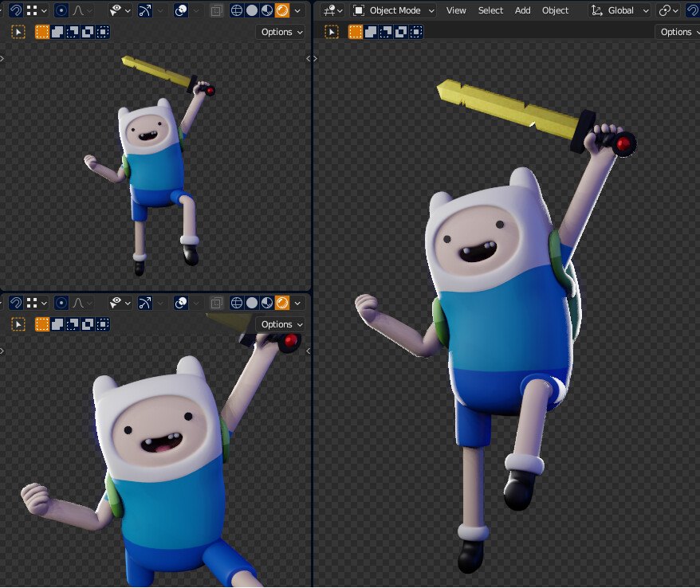Select rendered shading in the bottom-left viewport
This screenshot has width=700, height=588.
click(281, 303)
